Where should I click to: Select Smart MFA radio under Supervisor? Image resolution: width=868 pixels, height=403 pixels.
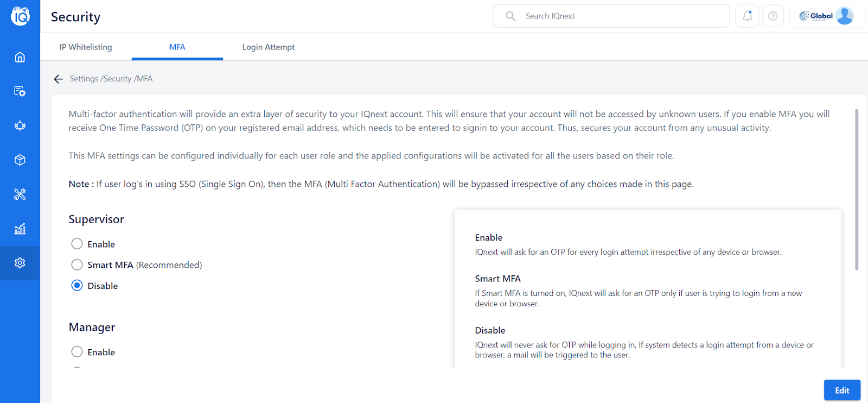tap(77, 265)
